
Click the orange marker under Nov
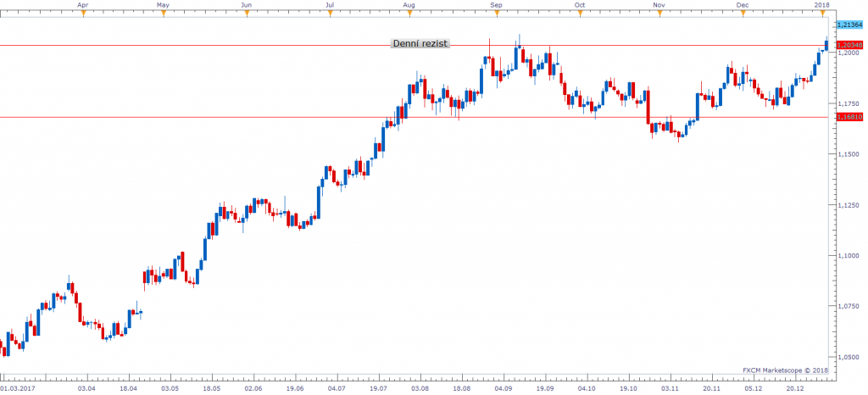pos(659,13)
